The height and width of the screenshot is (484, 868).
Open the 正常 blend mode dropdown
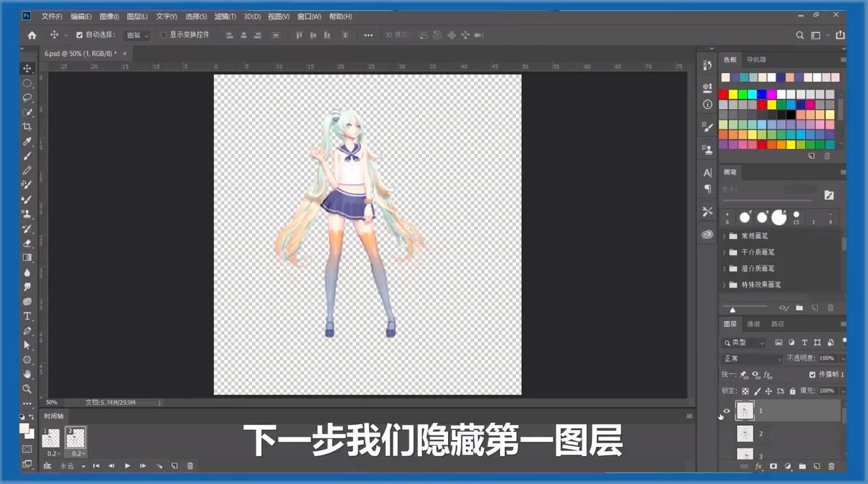pos(752,359)
